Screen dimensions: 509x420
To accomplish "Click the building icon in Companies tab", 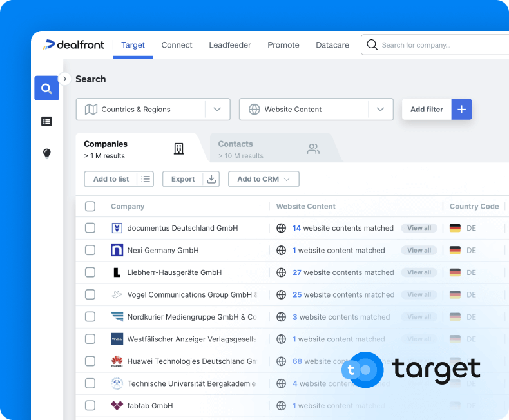I will (x=178, y=149).
